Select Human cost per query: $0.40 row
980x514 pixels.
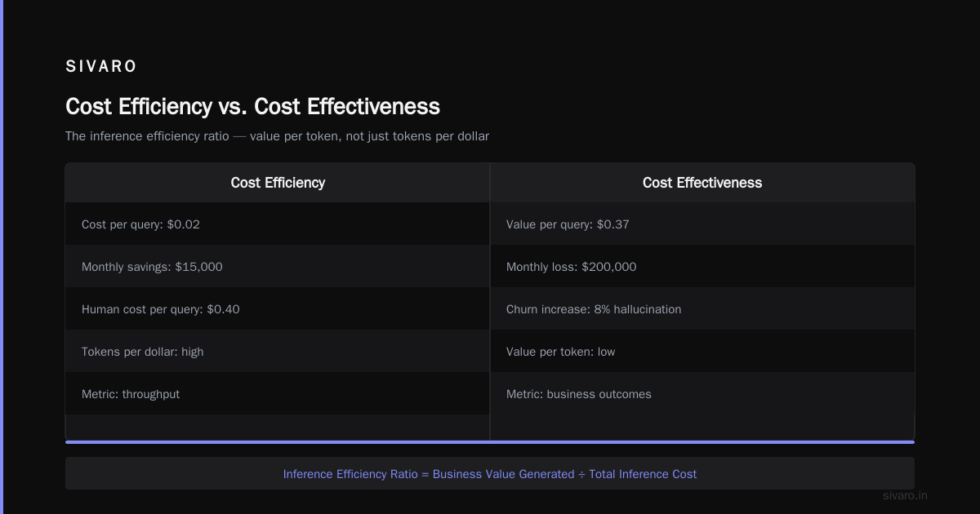(278, 308)
